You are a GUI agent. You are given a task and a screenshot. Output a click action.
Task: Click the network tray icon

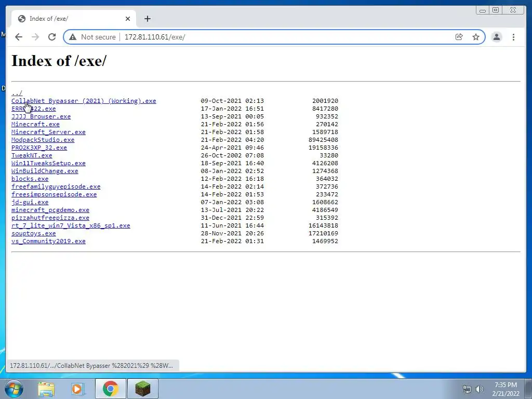467,389
